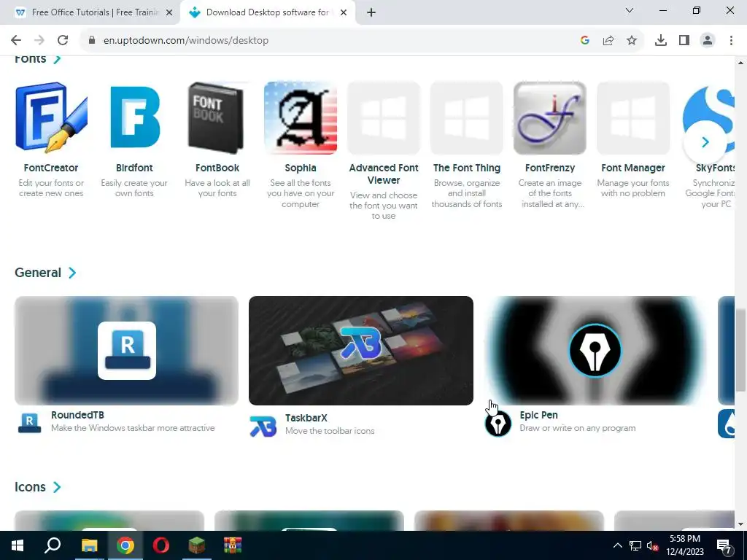Viewport: 747px width, 560px height.
Task: Open the Chrome profile avatar
Action: [708, 41]
